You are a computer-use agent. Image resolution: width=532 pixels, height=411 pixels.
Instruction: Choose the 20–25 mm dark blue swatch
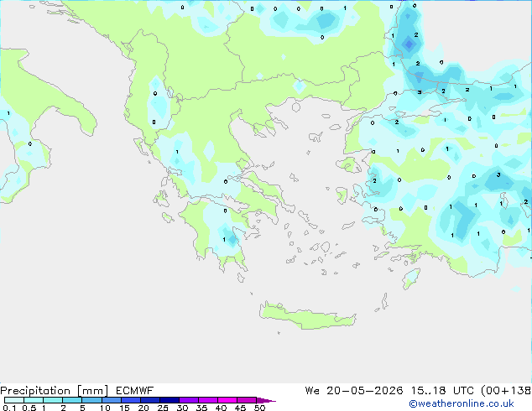coord(150,400)
